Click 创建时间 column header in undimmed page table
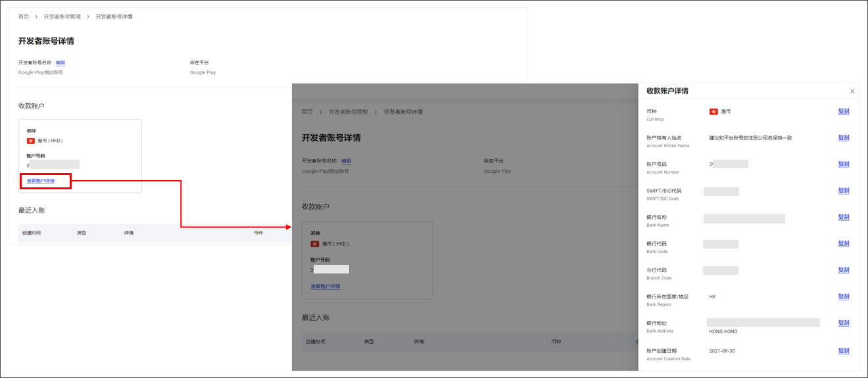This screenshot has height=378, width=868. [31, 233]
